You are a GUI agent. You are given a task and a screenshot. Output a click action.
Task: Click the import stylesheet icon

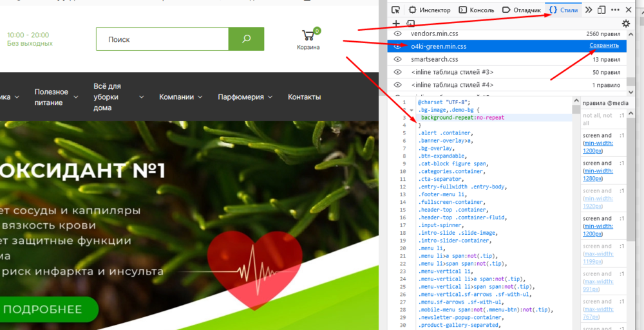pos(410,23)
